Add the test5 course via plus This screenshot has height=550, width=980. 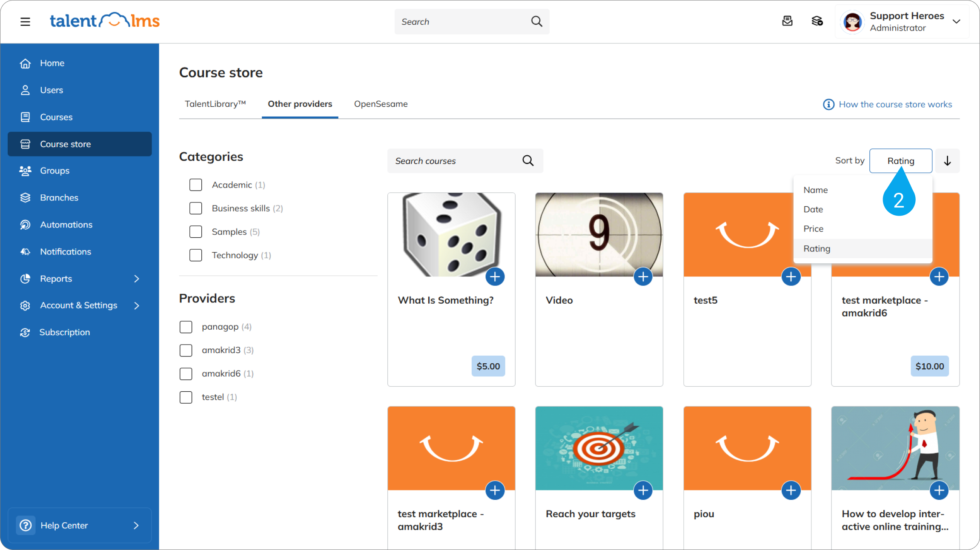point(791,277)
